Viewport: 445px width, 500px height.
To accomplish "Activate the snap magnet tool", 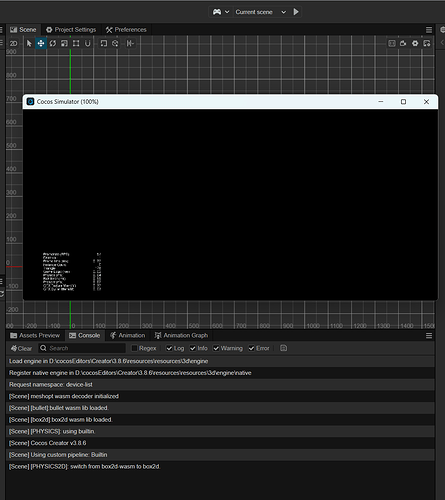I will pos(88,43).
